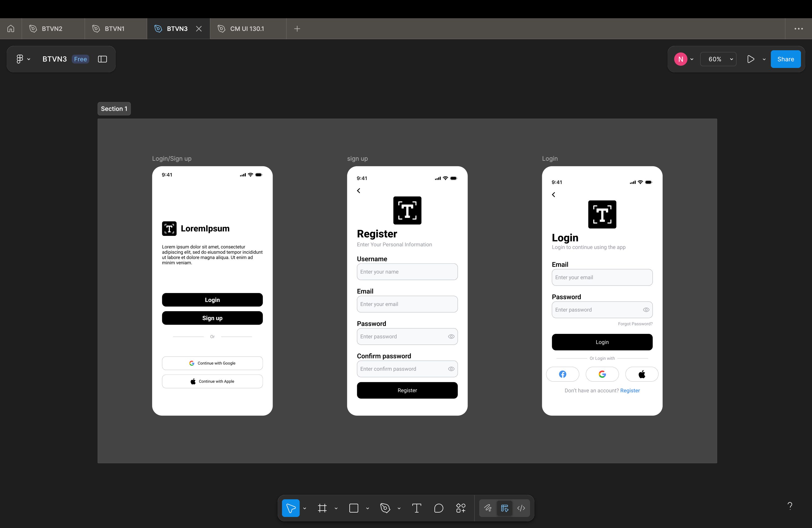Expand the Rectangle tool options arrow

coord(367,508)
